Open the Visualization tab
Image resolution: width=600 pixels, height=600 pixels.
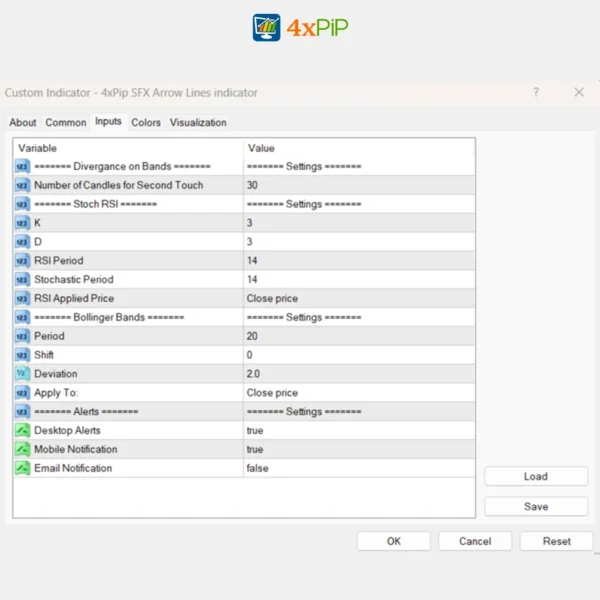198,123
